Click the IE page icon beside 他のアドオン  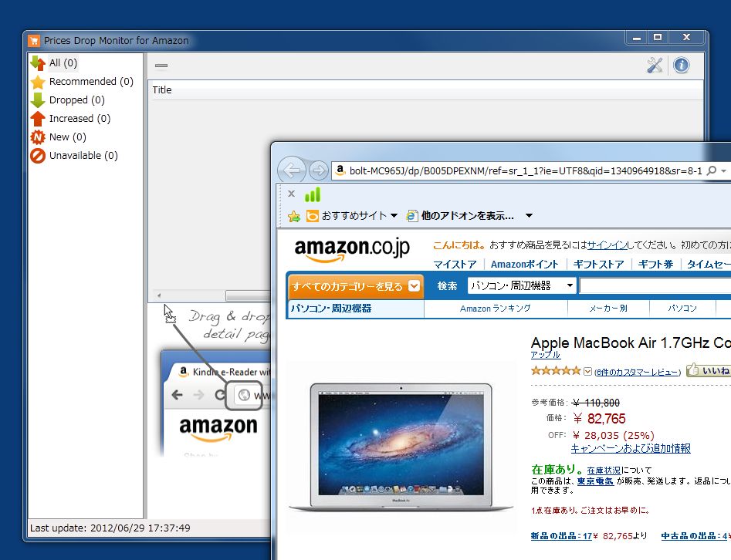(x=411, y=216)
